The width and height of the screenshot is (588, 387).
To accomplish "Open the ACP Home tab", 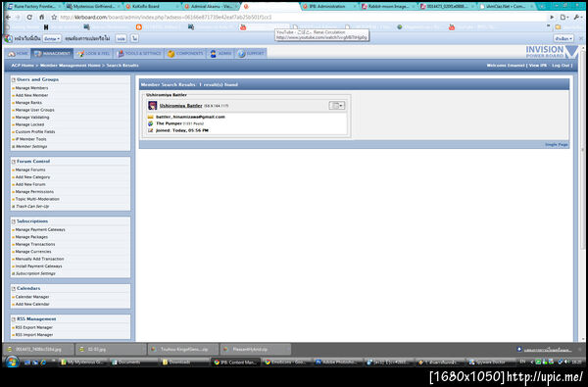I will click(18, 54).
